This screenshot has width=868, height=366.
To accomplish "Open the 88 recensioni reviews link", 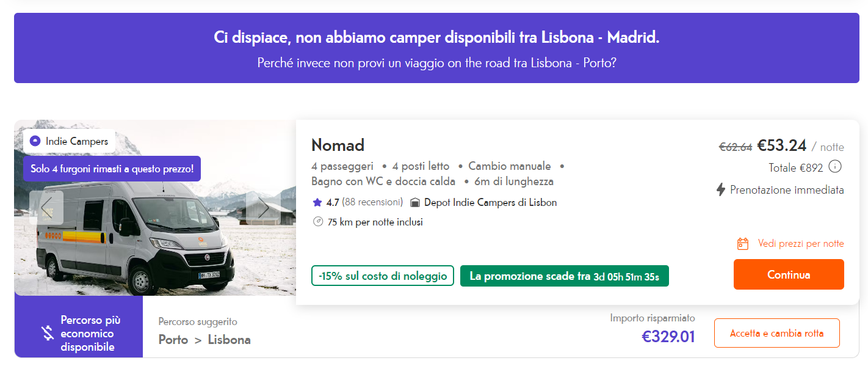I will pos(372,202).
